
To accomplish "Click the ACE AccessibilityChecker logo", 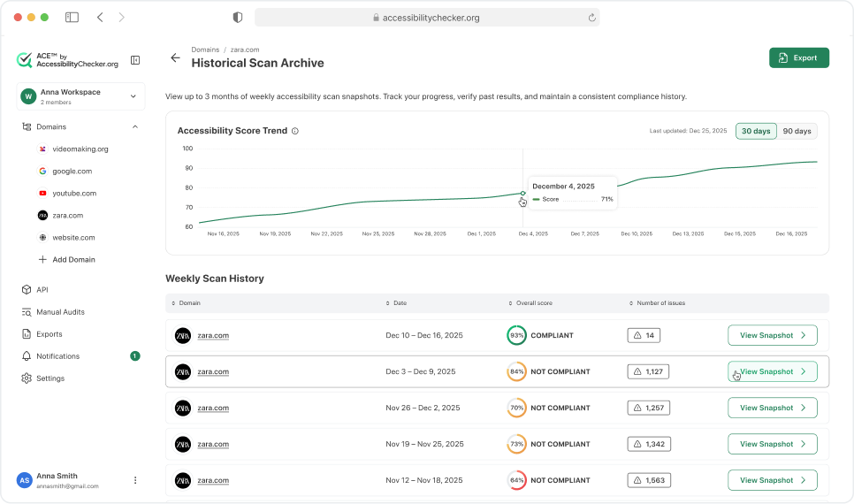I will [x=67, y=60].
